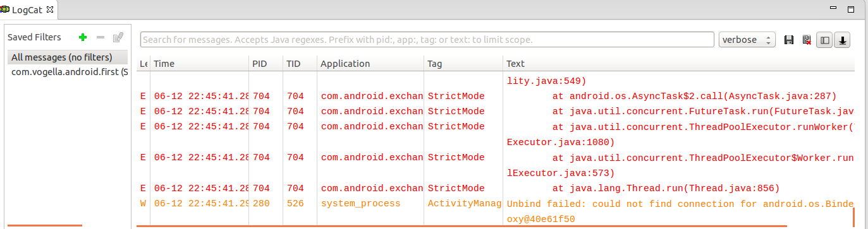Viewport: 868px width, 229px height.
Task: Select All messages (no filters)
Action: [68, 57]
